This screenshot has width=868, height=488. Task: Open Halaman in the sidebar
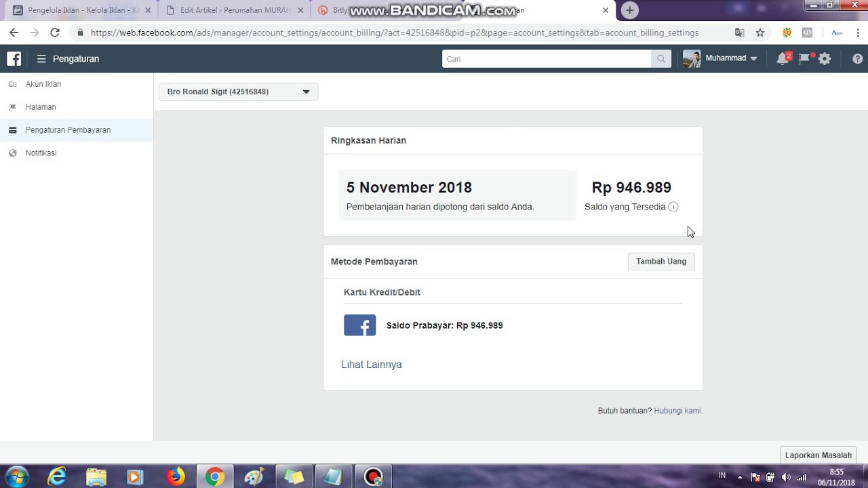(41, 107)
